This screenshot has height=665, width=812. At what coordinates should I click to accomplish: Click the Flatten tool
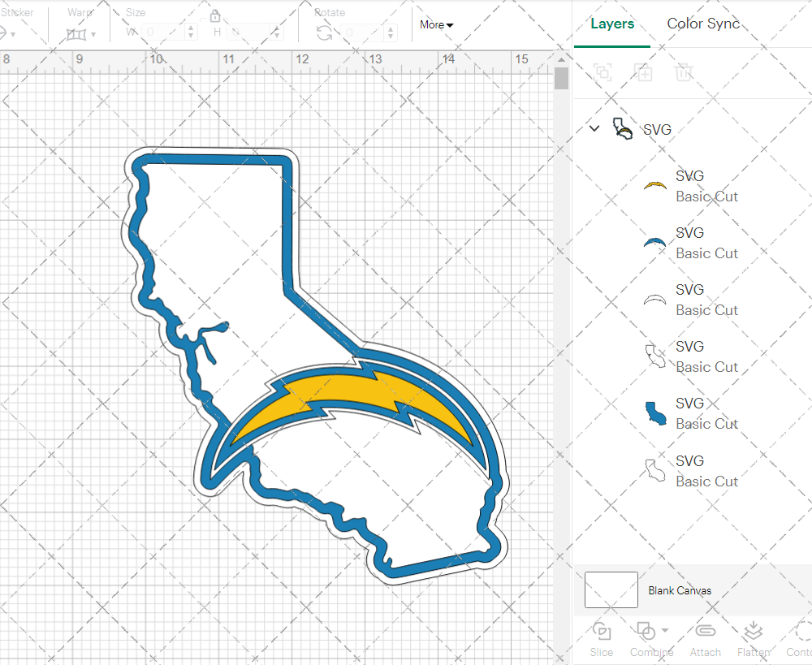tap(754, 637)
